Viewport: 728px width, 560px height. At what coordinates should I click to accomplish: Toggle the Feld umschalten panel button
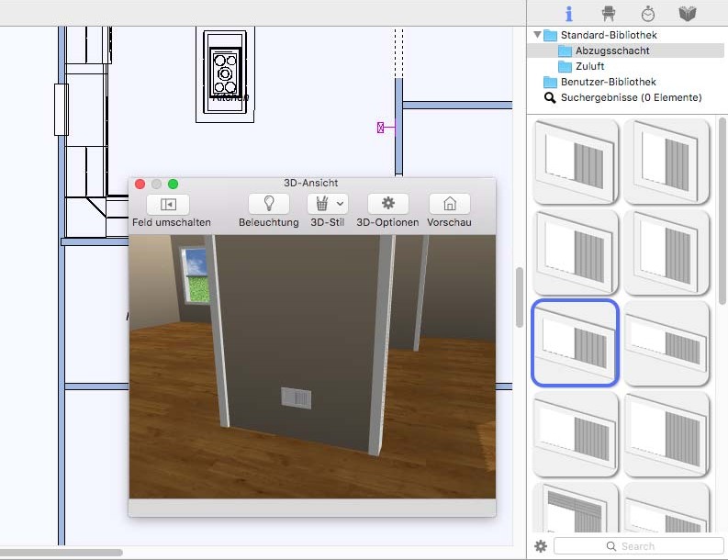(168, 205)
